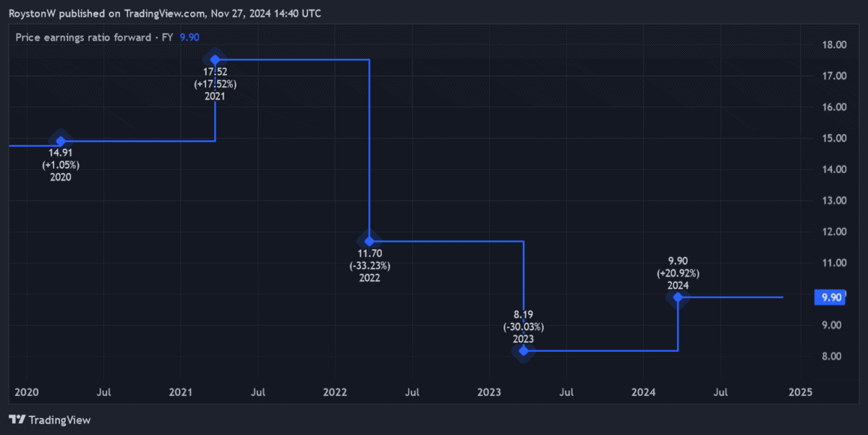
Task: Select the 2020 diamond marker on the line
Action: tap(61, 140)
